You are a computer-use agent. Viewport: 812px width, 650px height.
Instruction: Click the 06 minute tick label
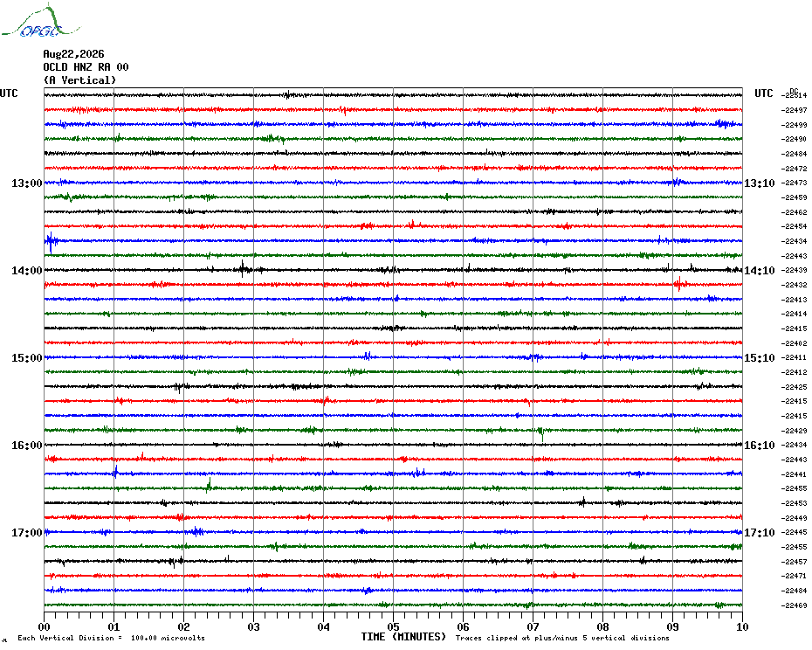464,626
